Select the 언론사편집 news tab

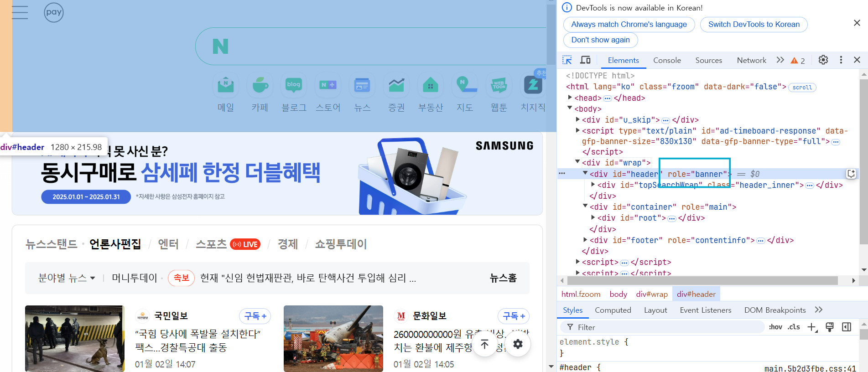point(115,244)
